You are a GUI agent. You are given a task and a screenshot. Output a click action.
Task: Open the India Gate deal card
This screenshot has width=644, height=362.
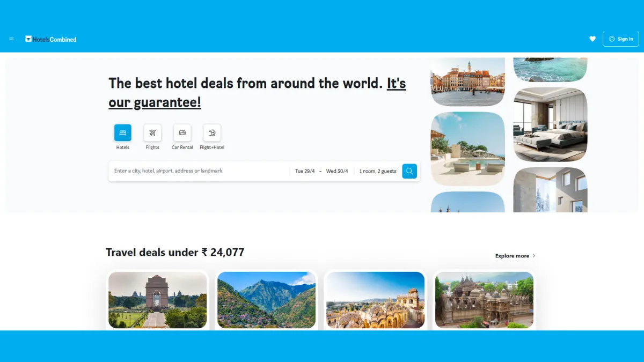(157, 300)
